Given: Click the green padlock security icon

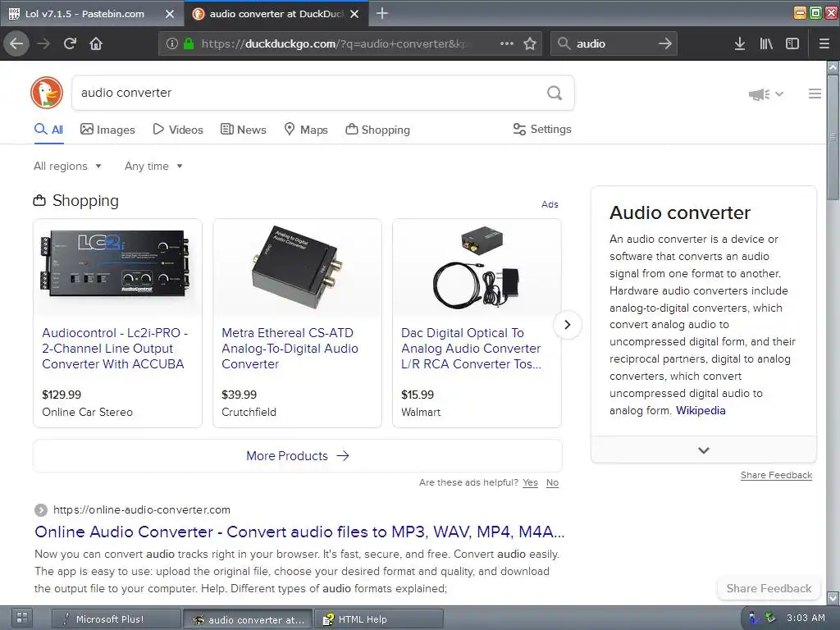Looking at the screenshot, I should tap(189, 43).
